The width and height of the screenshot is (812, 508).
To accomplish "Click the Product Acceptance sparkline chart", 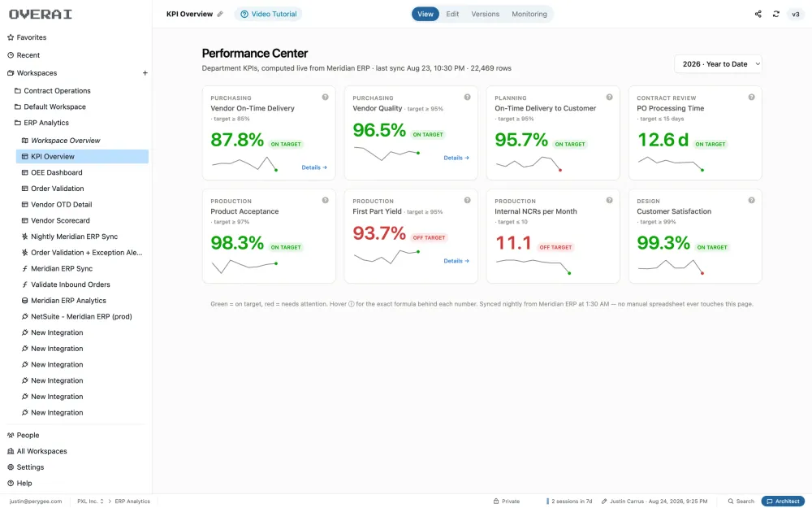I will [245, 266].
